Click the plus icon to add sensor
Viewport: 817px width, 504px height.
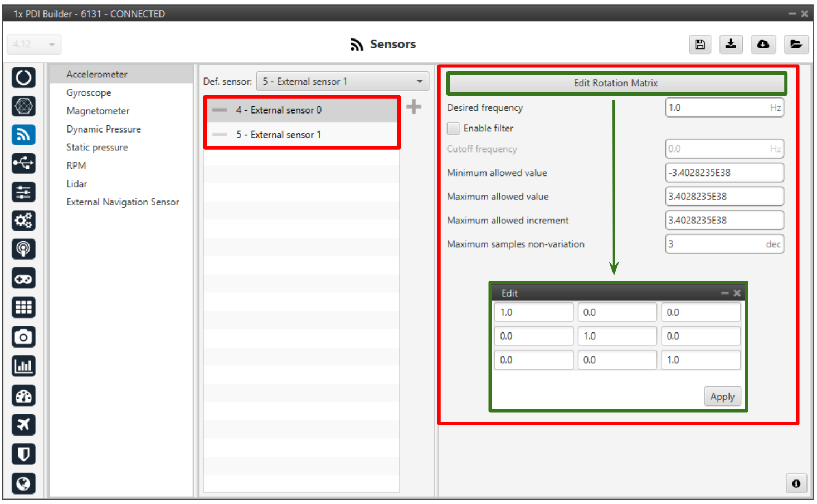click(x=414, y=107)
